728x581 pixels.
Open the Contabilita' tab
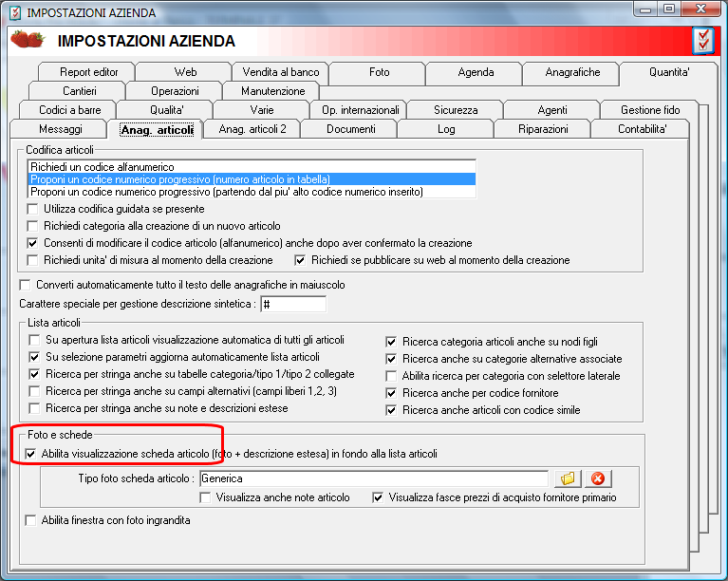[x=642, y=129]
